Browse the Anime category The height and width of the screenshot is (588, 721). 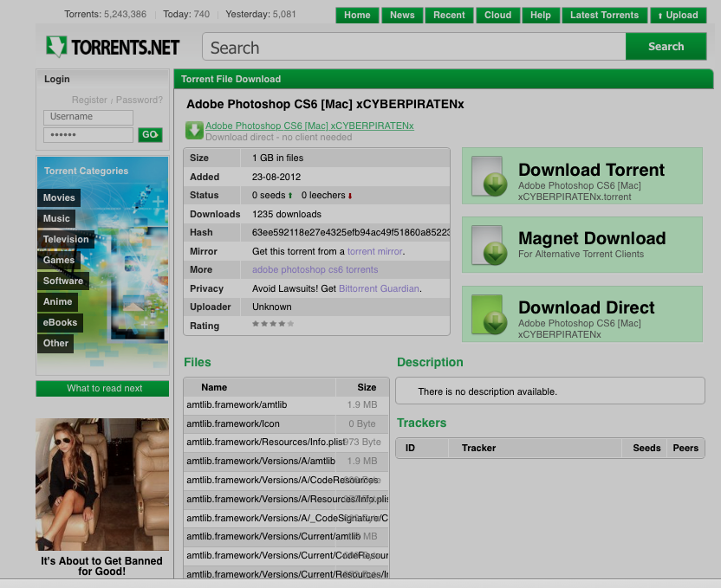coord(57,302)
